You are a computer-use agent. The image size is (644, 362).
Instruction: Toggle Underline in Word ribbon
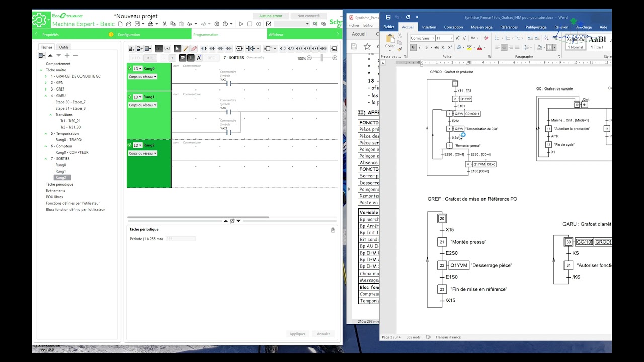pos(426,47)
